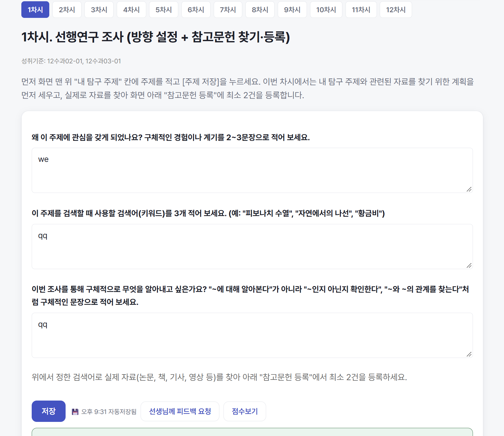The width and height of the screenshot is (504, 436).
Task: Grab the resize handle of the first textarea
Action: [x=469, y=189]
